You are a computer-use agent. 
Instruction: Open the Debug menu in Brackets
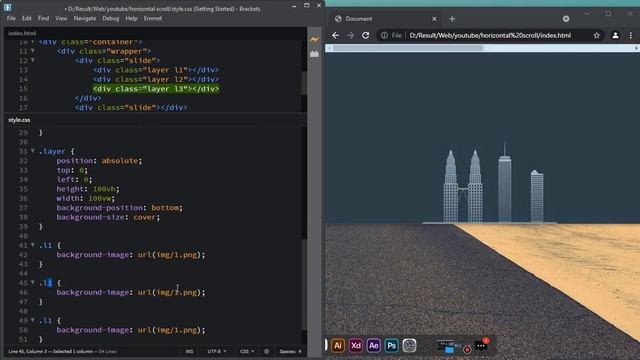pyautogui.click(x=111, y=18)
